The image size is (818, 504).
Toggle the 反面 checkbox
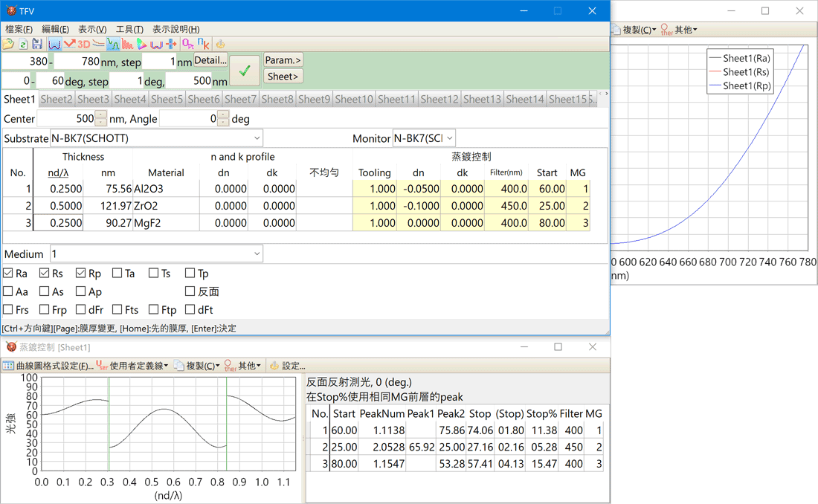(x=190, y=291)
